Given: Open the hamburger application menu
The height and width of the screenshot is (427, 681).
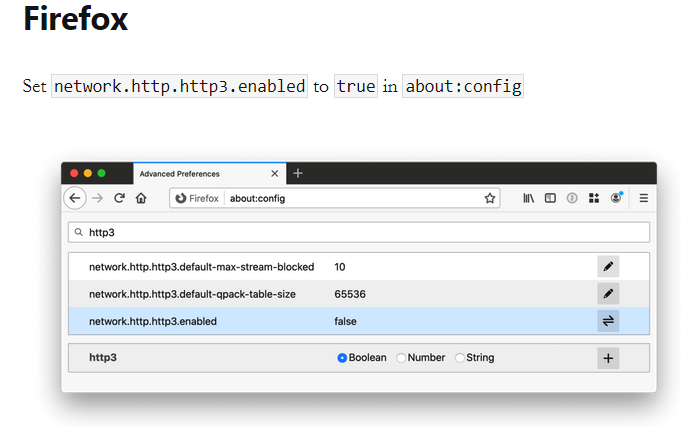Looking at the screenshot, I should pos(644,198).
